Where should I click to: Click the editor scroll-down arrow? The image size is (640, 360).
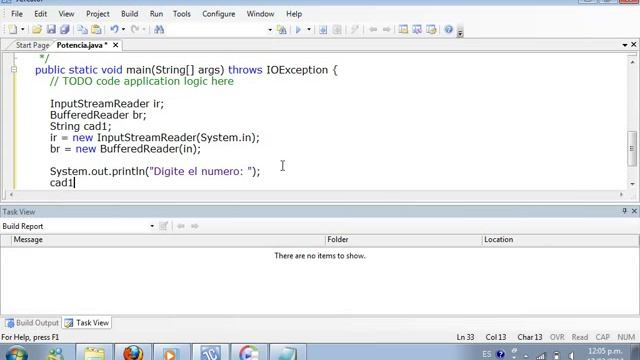632,184
